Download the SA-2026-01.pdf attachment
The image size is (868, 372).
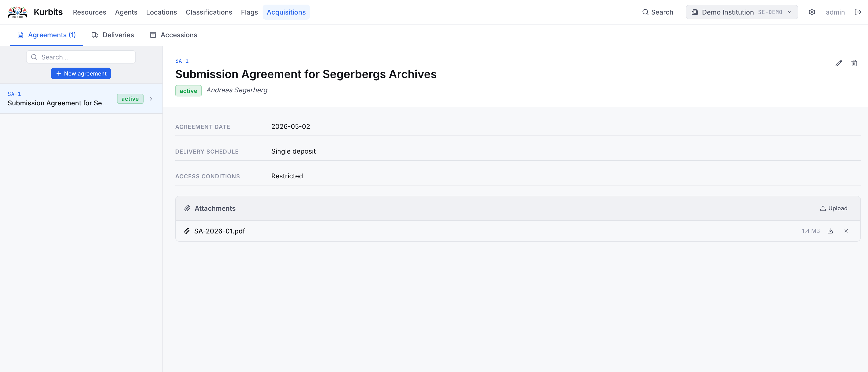coord(830,231)
